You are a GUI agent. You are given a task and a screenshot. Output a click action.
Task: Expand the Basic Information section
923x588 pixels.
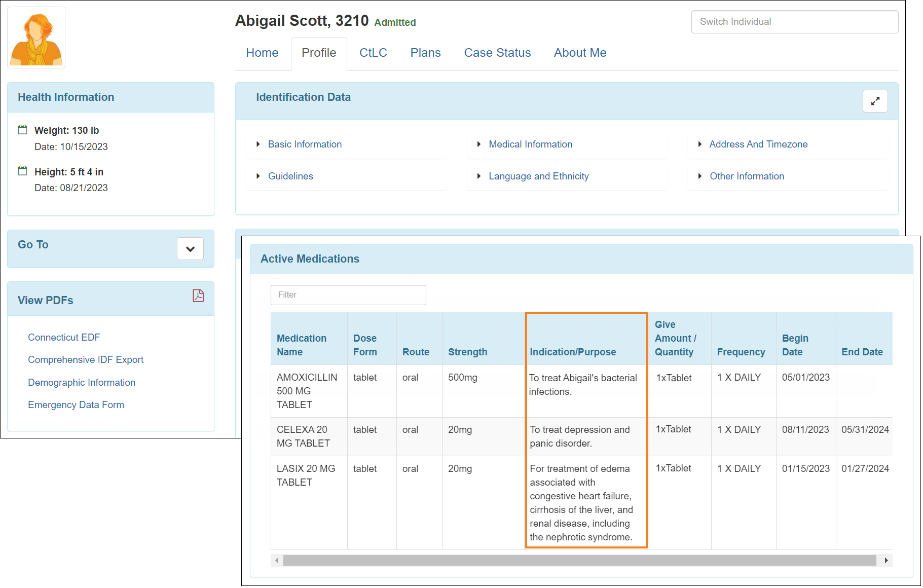[x=305, y=144]
